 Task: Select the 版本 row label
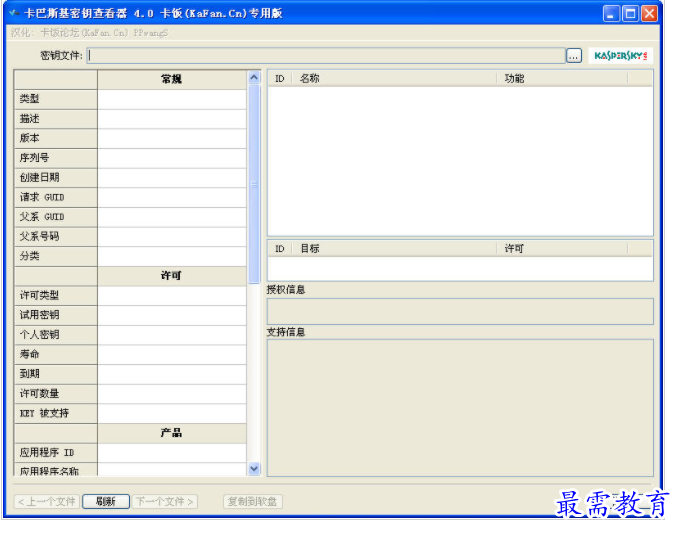(56, 138)
